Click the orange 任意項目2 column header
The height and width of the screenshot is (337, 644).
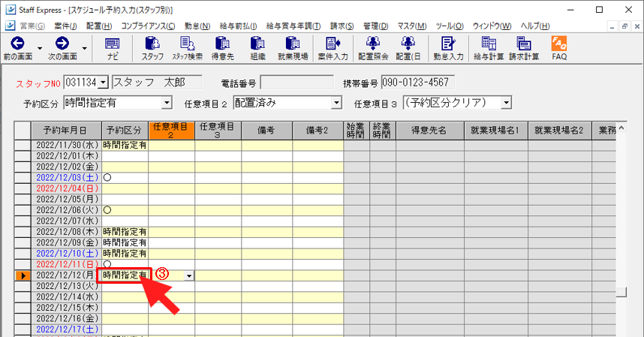(x=171, y=131)
